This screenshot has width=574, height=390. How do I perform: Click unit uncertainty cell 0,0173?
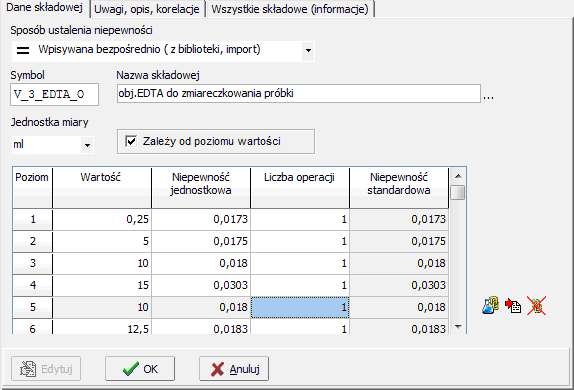pyautogui.click(x=201, y=219)
